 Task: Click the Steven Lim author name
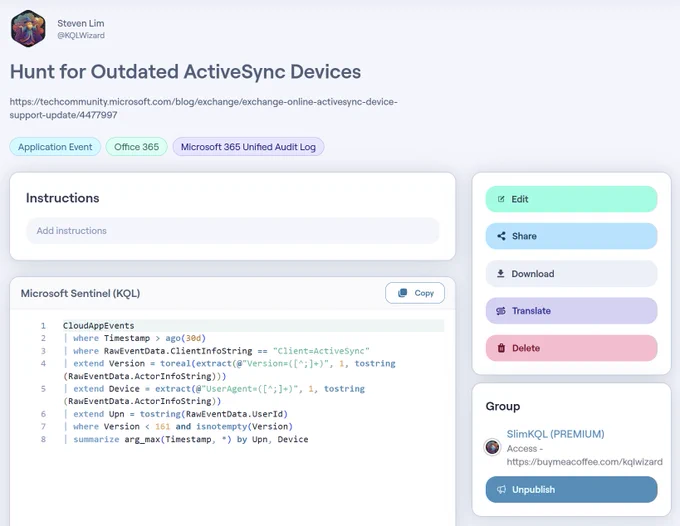point(81,23)
